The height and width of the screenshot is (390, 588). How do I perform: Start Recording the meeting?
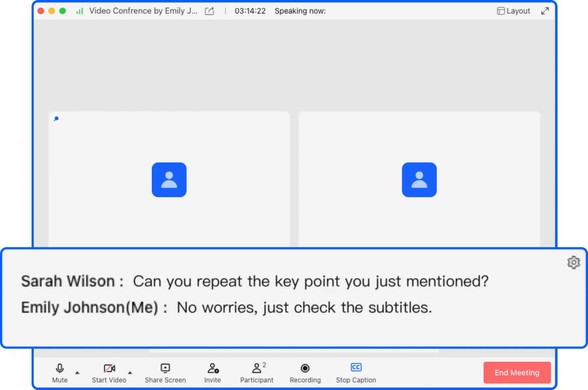pyautogui.click(x=305, y=368)
